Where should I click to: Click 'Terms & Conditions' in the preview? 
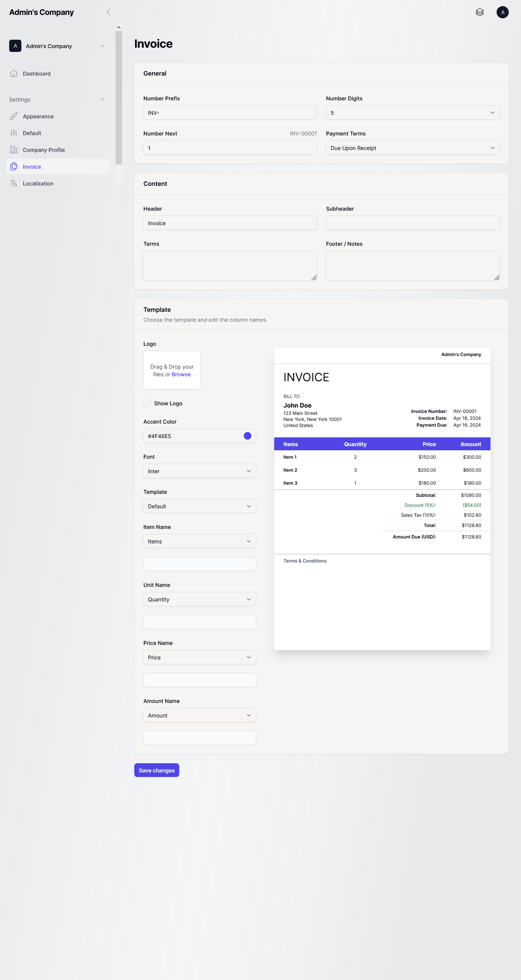point(305,561)
